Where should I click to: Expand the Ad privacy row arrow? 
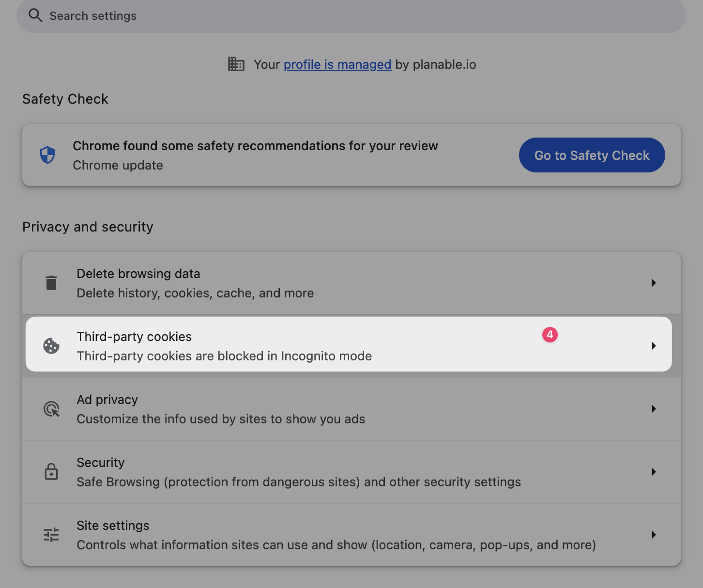(654, 409)
